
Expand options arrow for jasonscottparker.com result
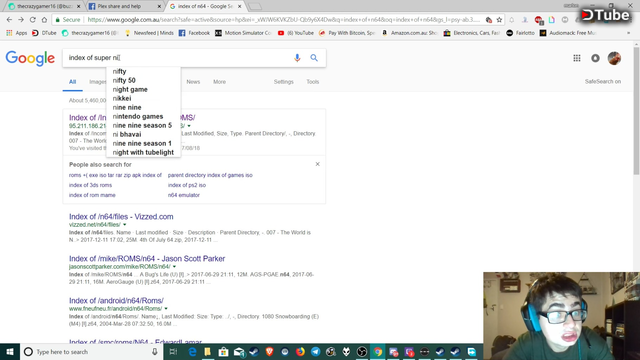point(174,267)
